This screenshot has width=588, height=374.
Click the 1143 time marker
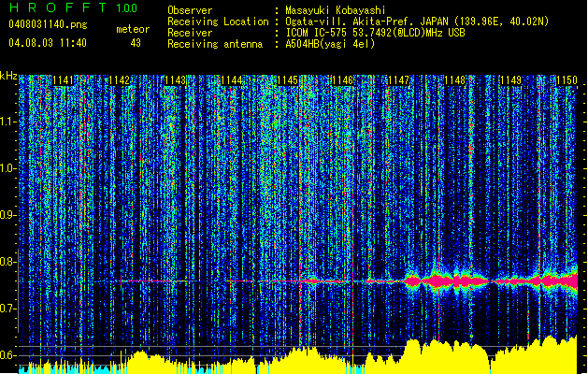[x=175, y=80]
